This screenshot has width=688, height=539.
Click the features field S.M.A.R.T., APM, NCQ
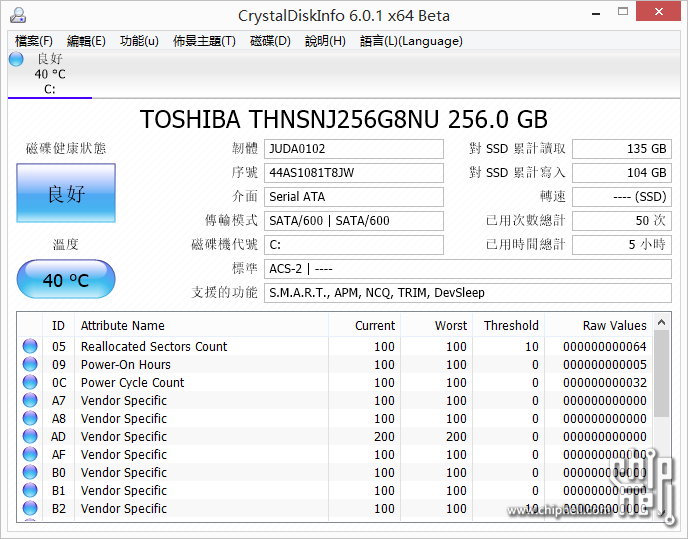[x=468, y=293]
